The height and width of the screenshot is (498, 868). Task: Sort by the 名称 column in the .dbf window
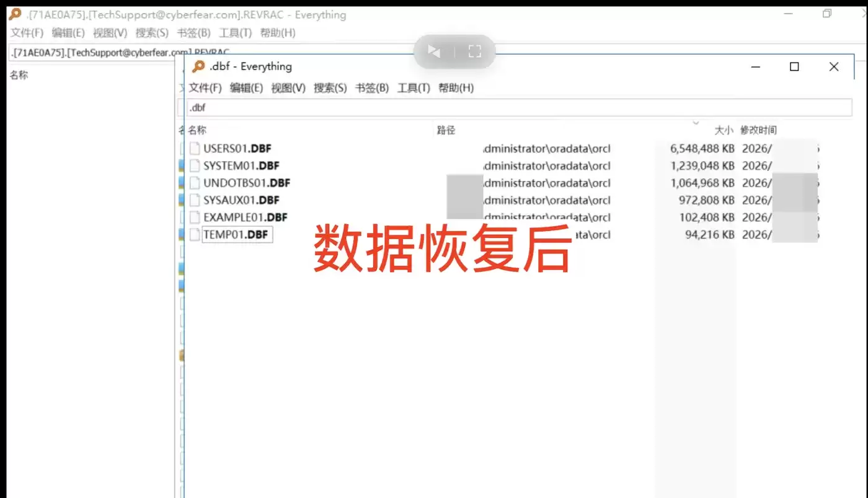pos(197,130)
